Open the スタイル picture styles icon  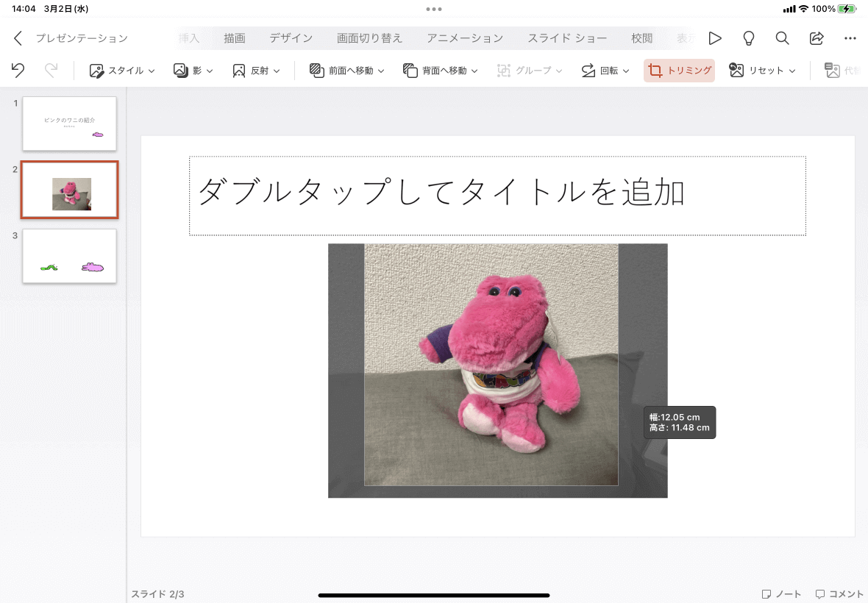tap(96, 71)
